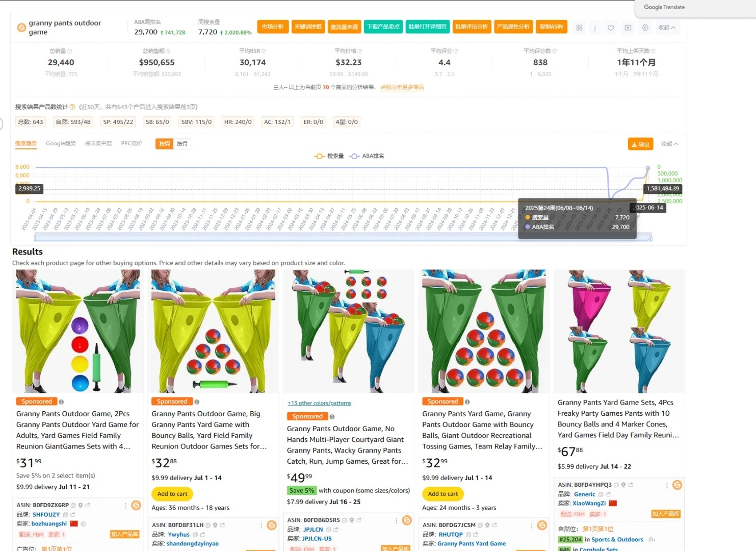
Task: Copy ASIN B0FD9ZX6RP with the copy icon
Action: tap(73, 505)
